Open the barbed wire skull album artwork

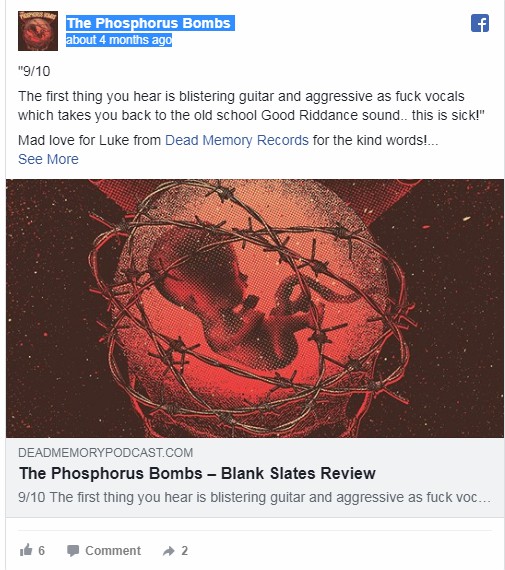[x=255, y=308]
